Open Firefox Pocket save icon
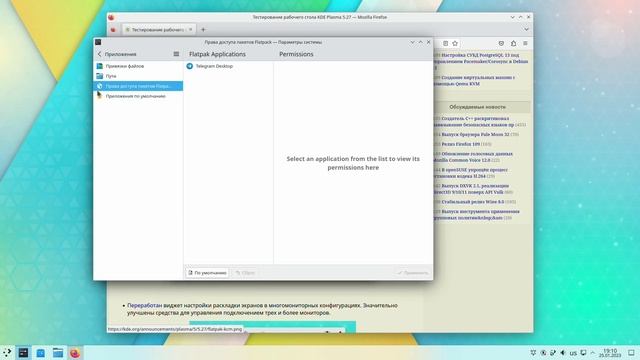Viewport: 640px width, 360px height. (x=501, y=43)
